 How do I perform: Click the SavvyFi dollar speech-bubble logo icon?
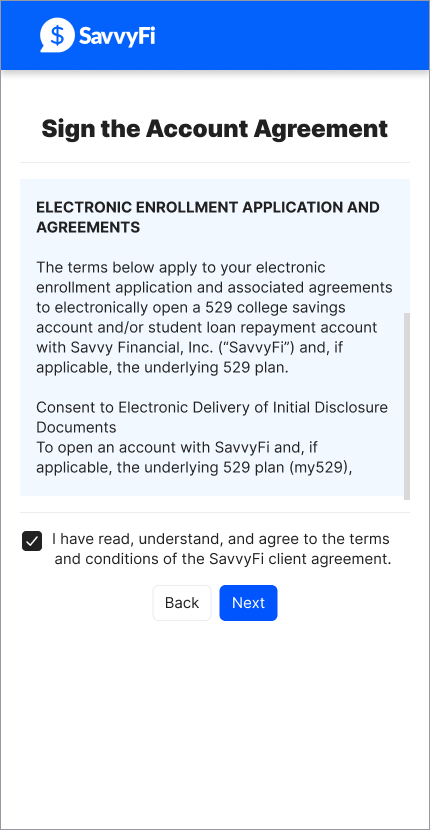57,35
